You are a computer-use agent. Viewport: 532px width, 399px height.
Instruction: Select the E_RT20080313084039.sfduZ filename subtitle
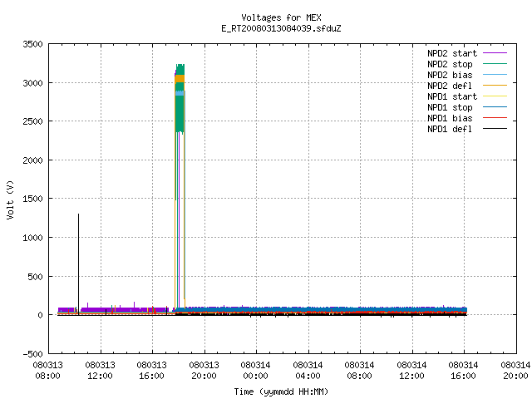(281, 28)
